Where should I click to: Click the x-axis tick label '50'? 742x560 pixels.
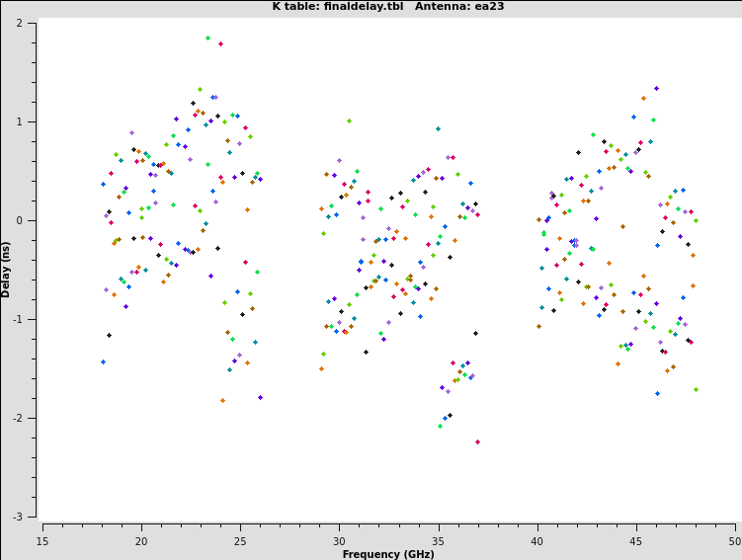click(734, 542)
